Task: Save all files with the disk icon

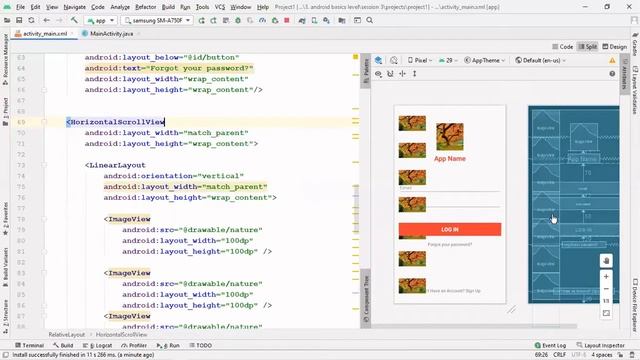Action: pos(19,20)
